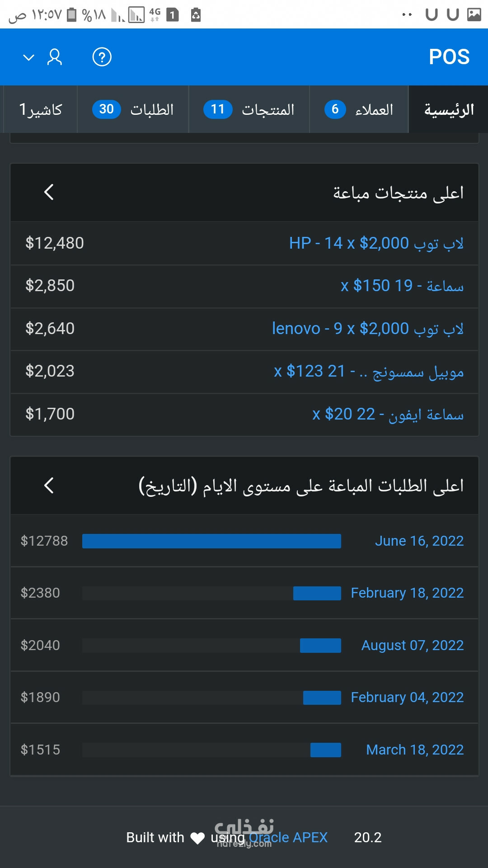Open the HP laptop product link
488x868 pixels.
coord(376,243)
